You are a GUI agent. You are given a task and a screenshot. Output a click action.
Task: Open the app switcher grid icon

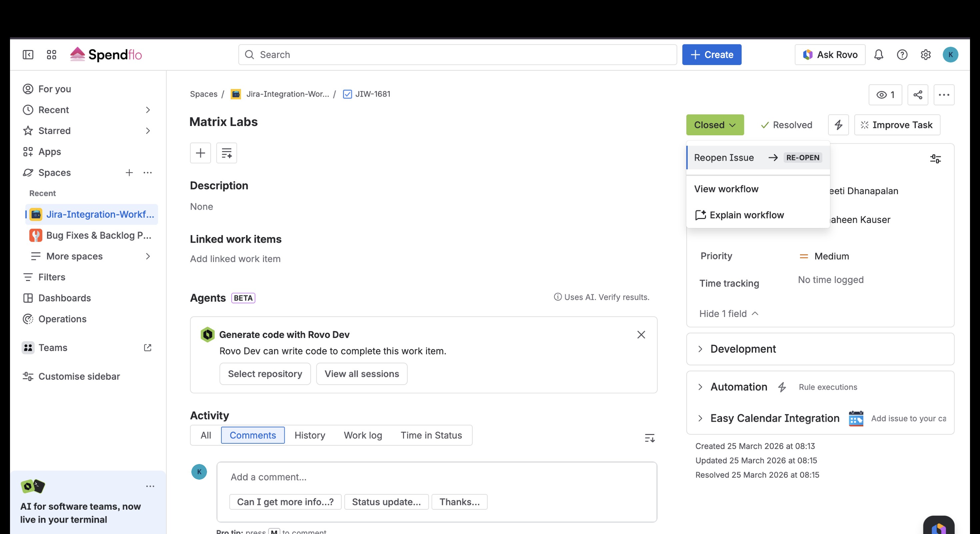click(51, 55)
